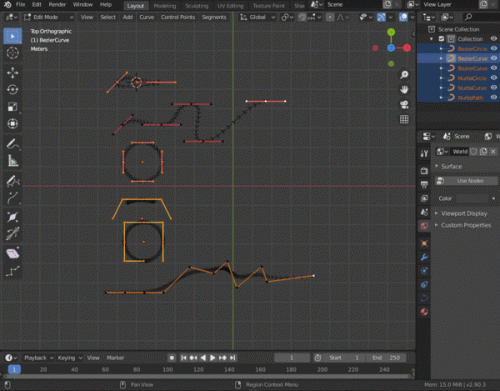This screenshot has width=500, height=391.
Task: Choose the curve Draw tool
Action: tap(13, 181)
